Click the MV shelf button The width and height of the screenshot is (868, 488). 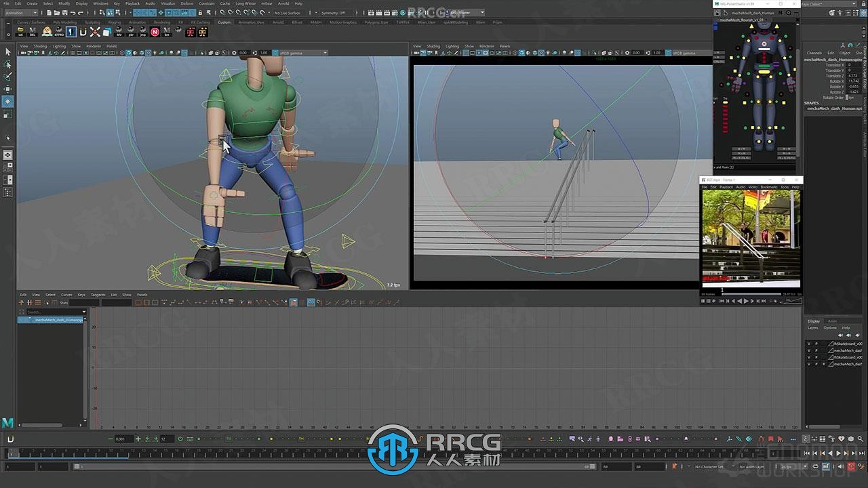119,32
